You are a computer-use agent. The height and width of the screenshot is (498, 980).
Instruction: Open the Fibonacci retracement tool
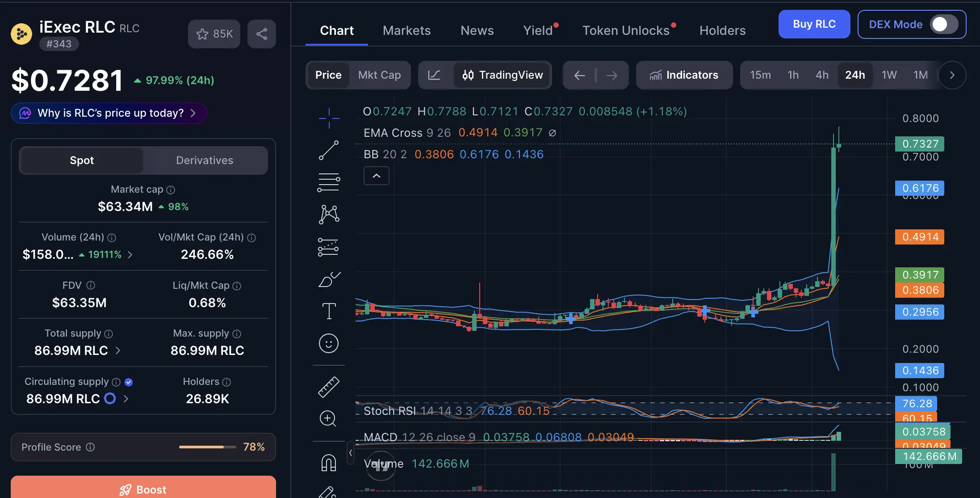[329, 182]
